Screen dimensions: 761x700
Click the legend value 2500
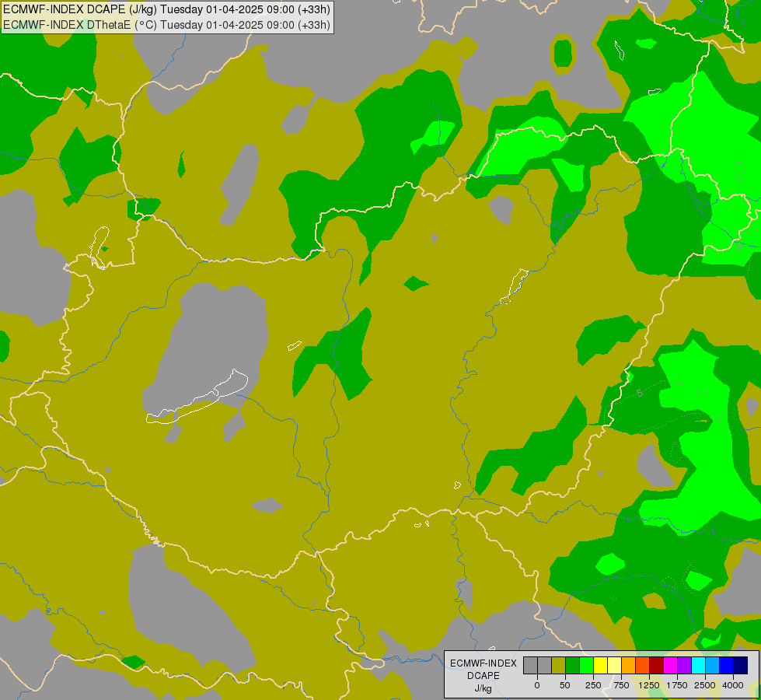(x=705, y=685)
